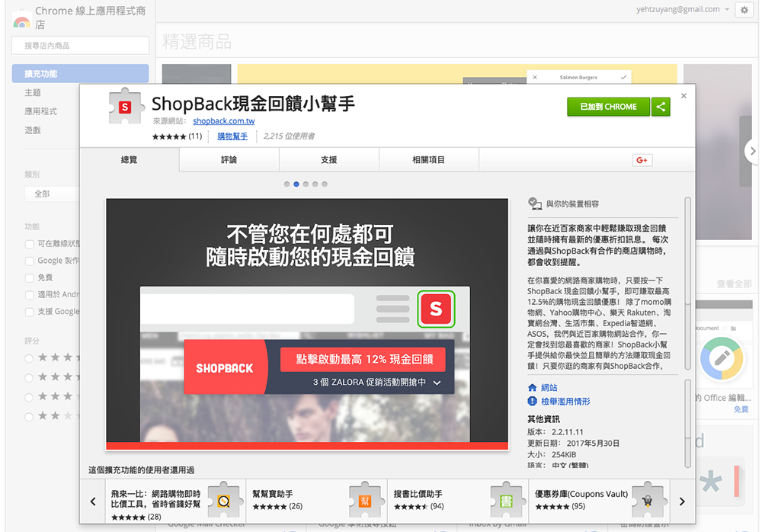Click the 飛來一比 extension icon
The height and width of the screenshot is (532, 762).
click(224, 500)
